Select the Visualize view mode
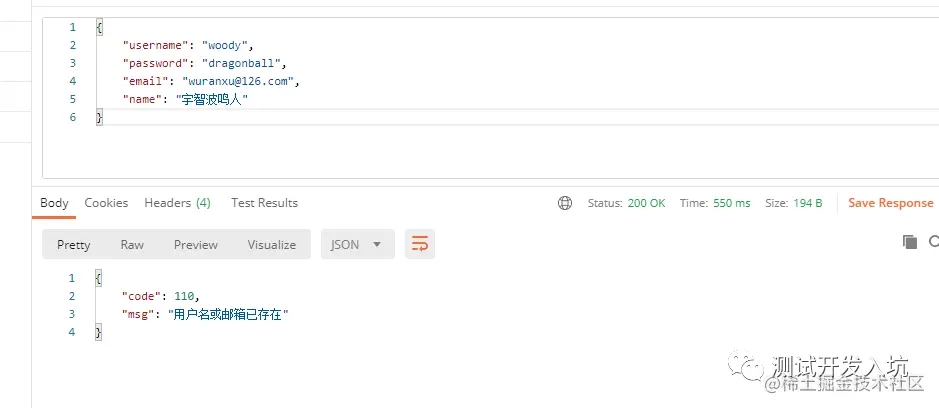 272,244
